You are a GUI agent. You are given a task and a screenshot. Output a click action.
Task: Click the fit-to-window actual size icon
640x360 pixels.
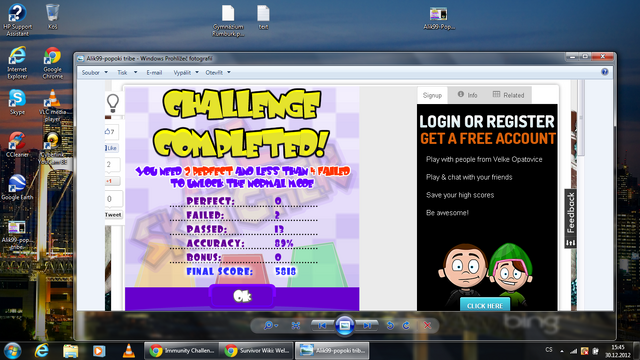click(x=296, y=326)
